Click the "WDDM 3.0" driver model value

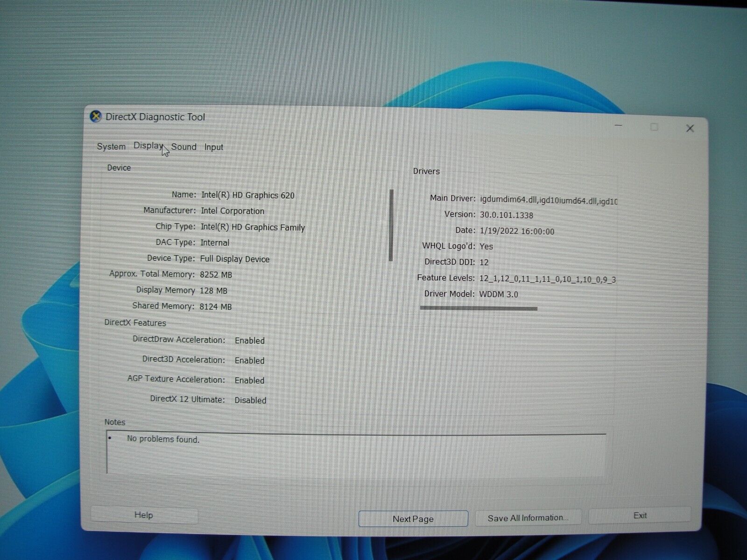pyautogui.click(x=499, y=294)
